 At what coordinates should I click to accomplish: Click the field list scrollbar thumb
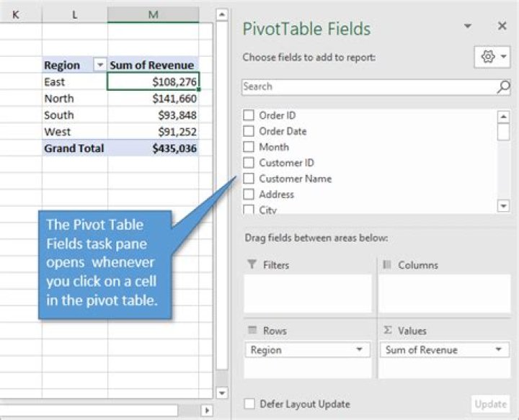tap(503, 132)
